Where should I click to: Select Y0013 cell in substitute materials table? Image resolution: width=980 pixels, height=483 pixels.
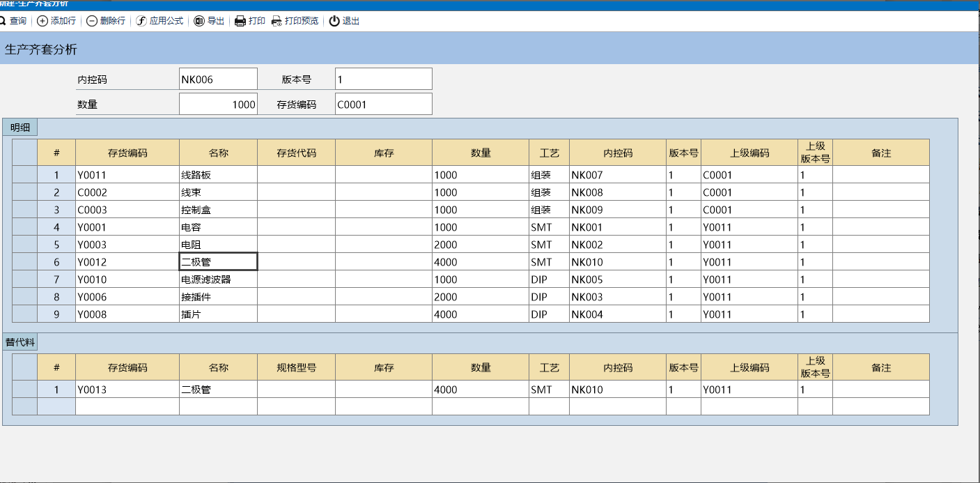[x=127, y=390]
